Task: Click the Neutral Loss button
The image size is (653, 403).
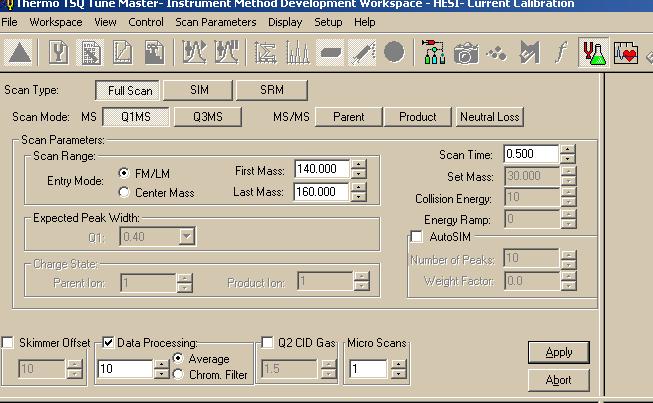Action: point(490,117)
